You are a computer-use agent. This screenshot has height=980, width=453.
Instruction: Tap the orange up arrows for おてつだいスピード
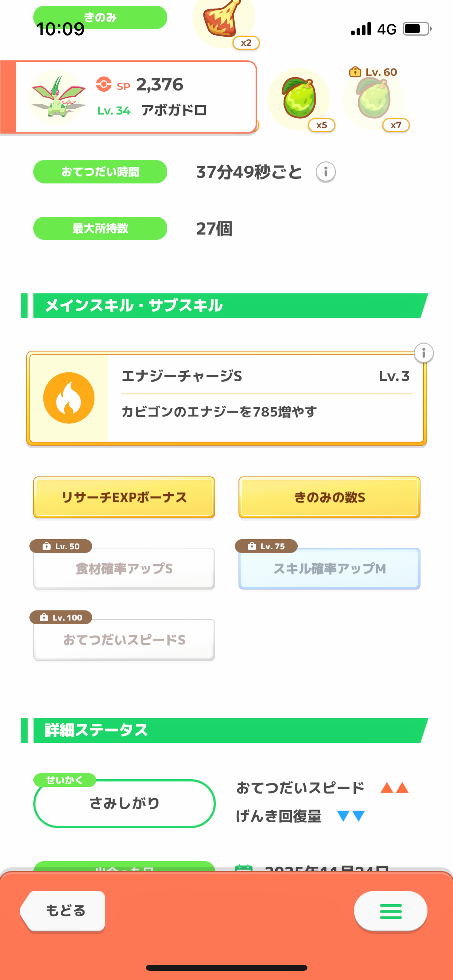click(x=394, y=788)
